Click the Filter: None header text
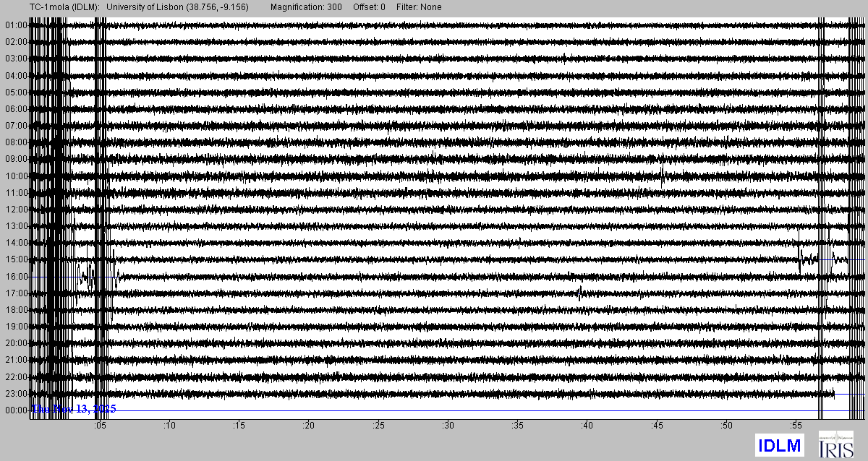This screenshot has height=461, width=868. 419,7
